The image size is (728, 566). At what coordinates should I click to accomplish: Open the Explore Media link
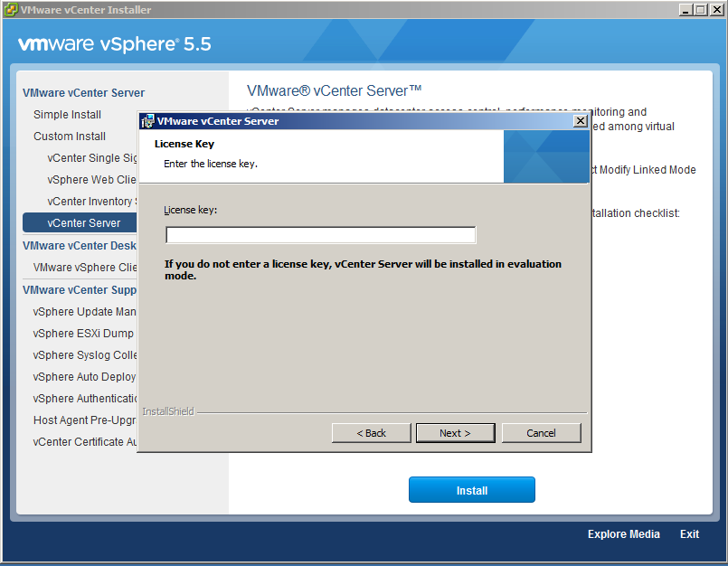(623, 534)
